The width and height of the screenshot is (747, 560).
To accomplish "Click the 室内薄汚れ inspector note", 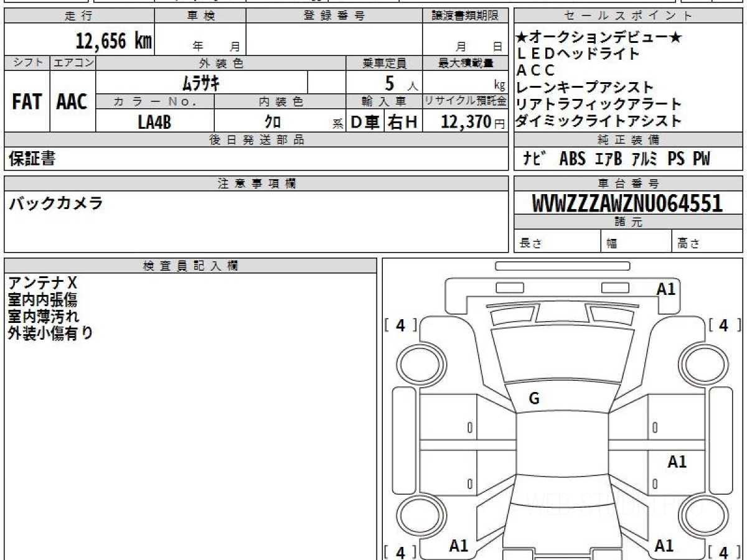I will pos(43,316).
